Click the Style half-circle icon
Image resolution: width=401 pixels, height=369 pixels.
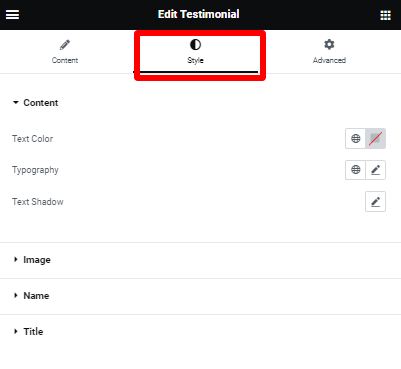click(x=195, y=45)
